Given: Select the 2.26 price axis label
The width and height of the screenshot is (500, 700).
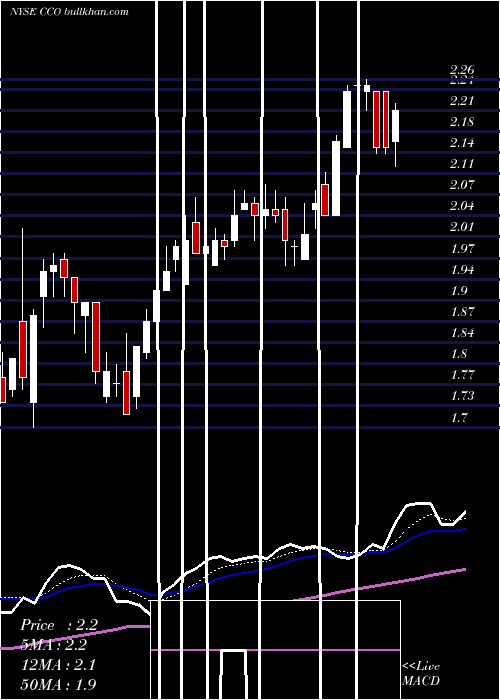Looking at the screenshot, I should pyautogui.click(x=462, y=70).
